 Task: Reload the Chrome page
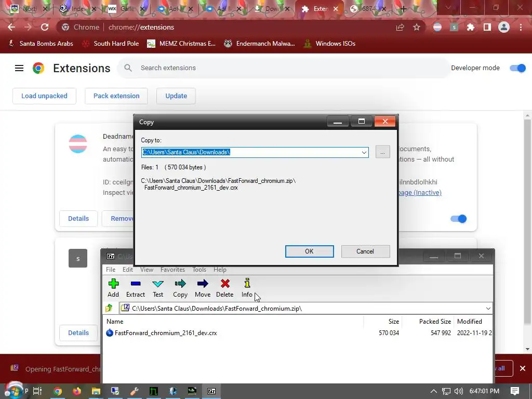pos(45,27)
